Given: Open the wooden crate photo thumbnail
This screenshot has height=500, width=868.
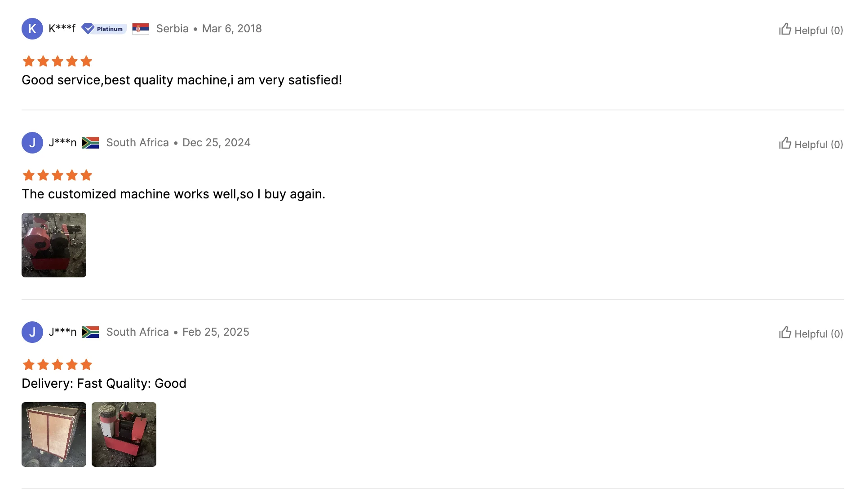Looking at the screenshot, I should (54, 434).
